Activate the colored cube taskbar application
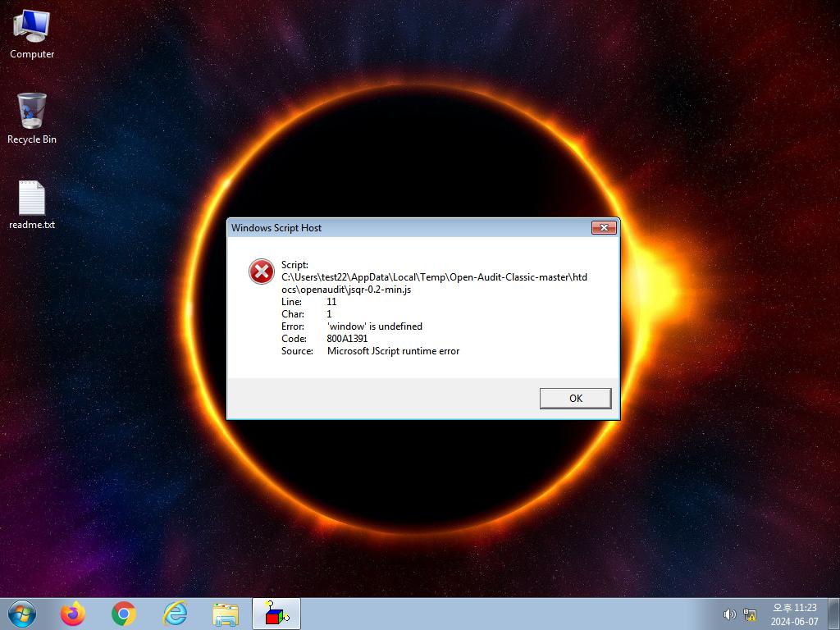Screen dimensions: 840x630 pos(276,614)
